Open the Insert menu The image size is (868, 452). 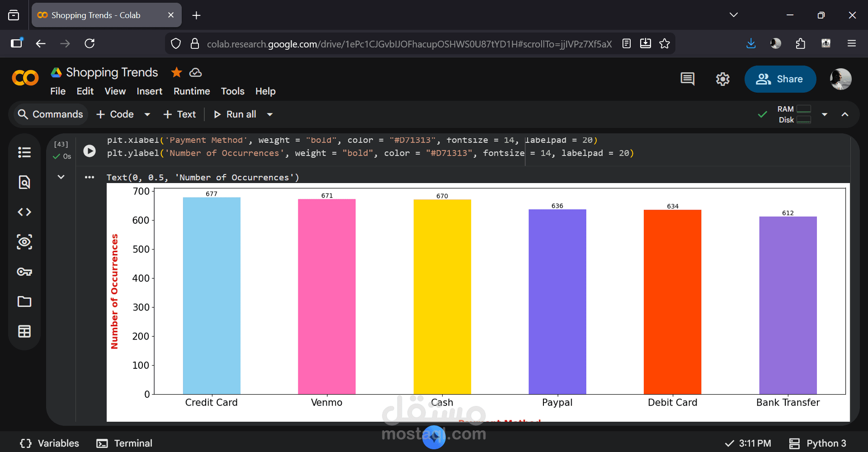(x=149, y=91)
